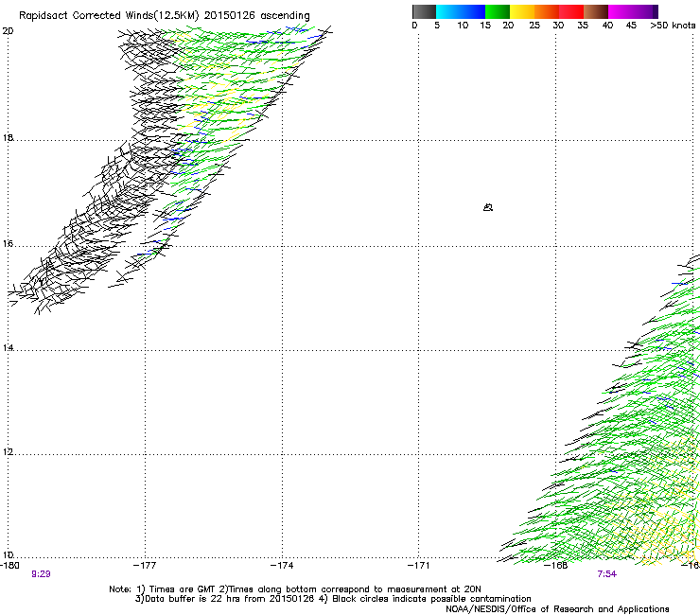
Task: Click the latitude label '14'
Action: (8, 347)
